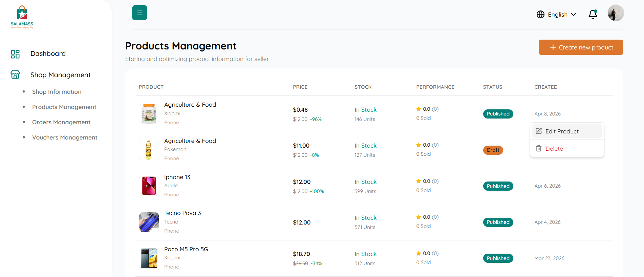This screenshot has height=277, width=644.
Task: Open the Dashboard sidebar item
Action: [x=48, y=54]
